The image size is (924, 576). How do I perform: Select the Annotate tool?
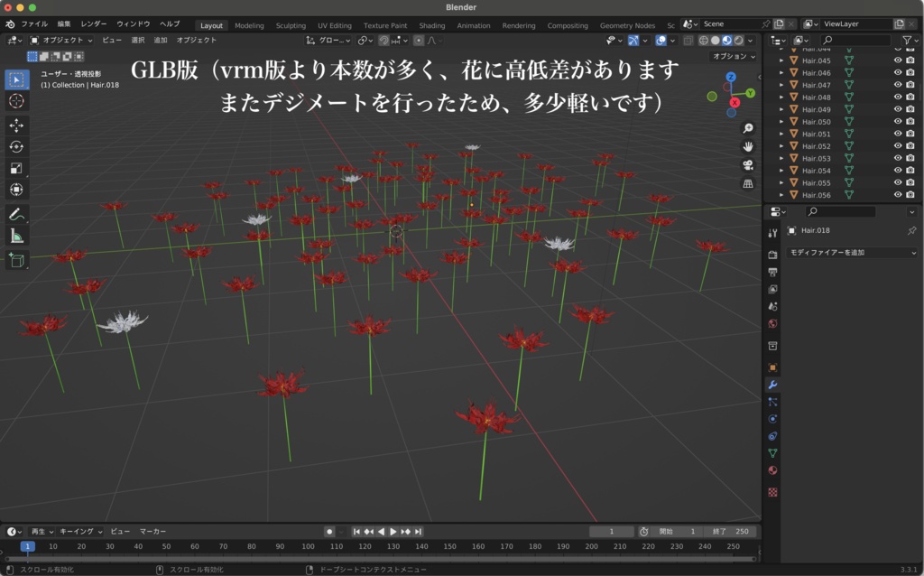(16, 215)
